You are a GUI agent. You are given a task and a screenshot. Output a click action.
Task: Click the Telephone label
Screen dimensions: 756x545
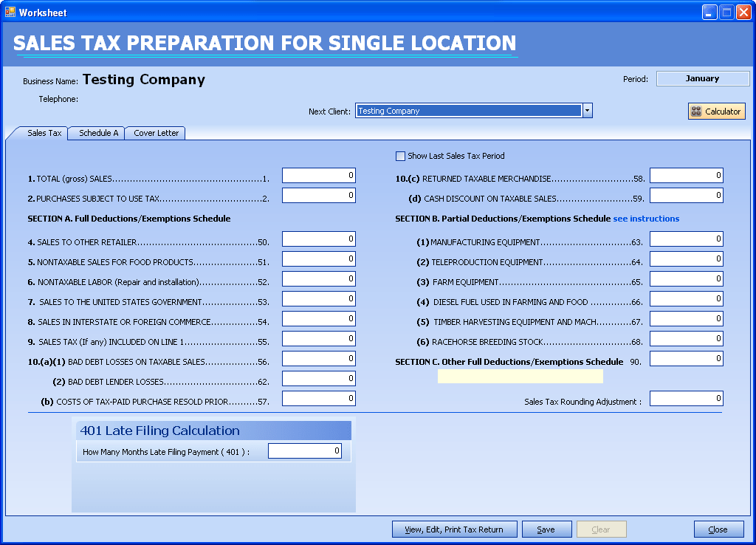58,99
